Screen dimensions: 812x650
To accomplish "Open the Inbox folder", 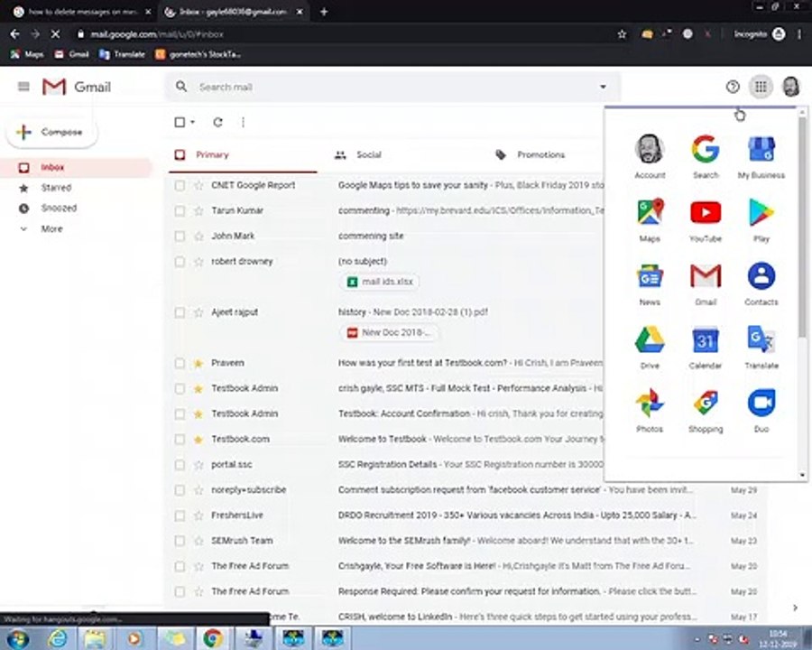I will (x=76, y=167).
